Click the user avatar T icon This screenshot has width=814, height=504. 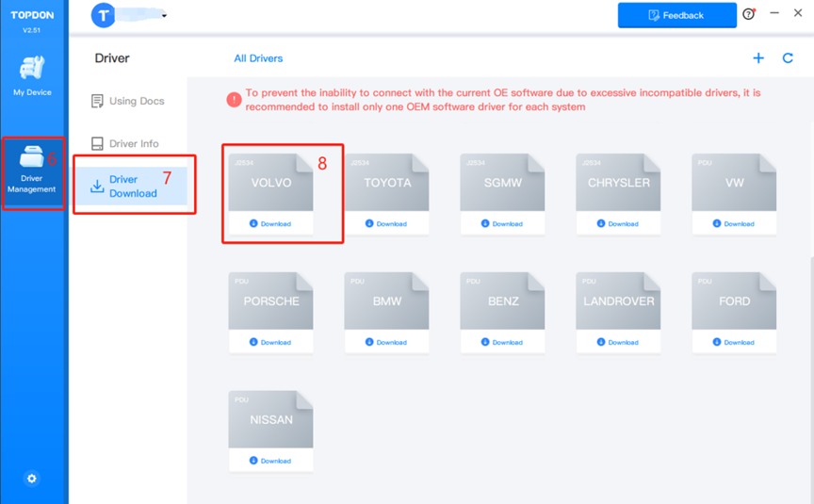tap(104, 16)
